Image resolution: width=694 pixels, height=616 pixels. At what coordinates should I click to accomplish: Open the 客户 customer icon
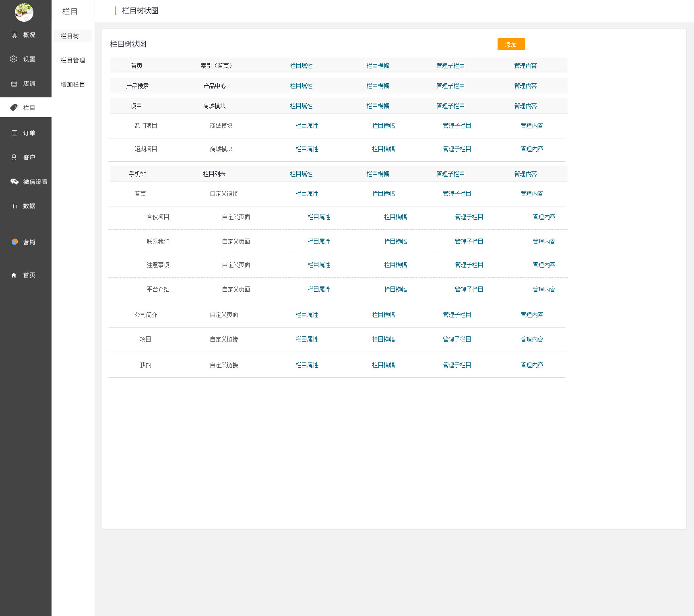tap(14, 157)
